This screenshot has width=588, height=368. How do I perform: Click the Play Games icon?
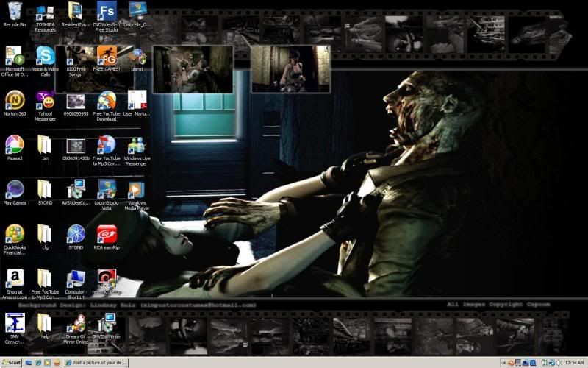pyautogui.click(x=15, y=193)
